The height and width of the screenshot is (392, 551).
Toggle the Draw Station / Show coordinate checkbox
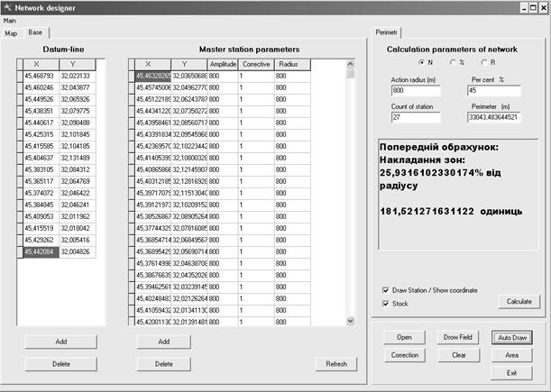(x=387, y=290)
